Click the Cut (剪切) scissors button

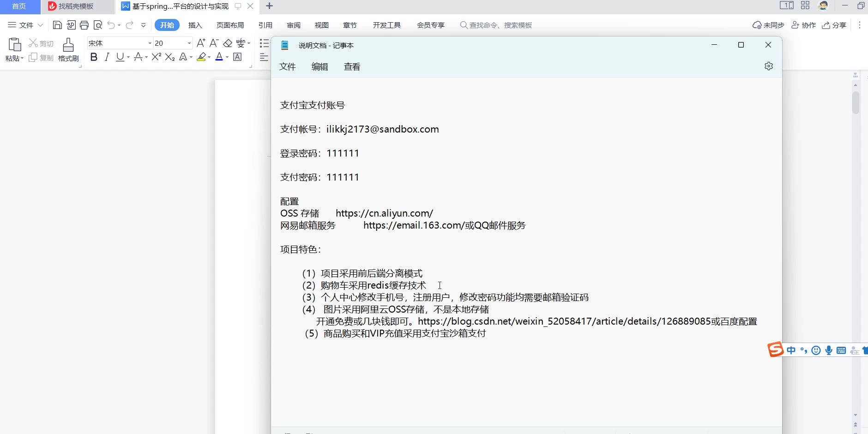pyautogui.click(x=41, y=43)
